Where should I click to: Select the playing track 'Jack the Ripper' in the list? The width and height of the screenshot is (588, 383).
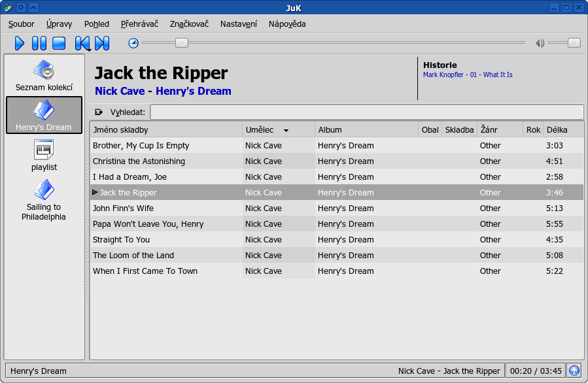[336, 193]
